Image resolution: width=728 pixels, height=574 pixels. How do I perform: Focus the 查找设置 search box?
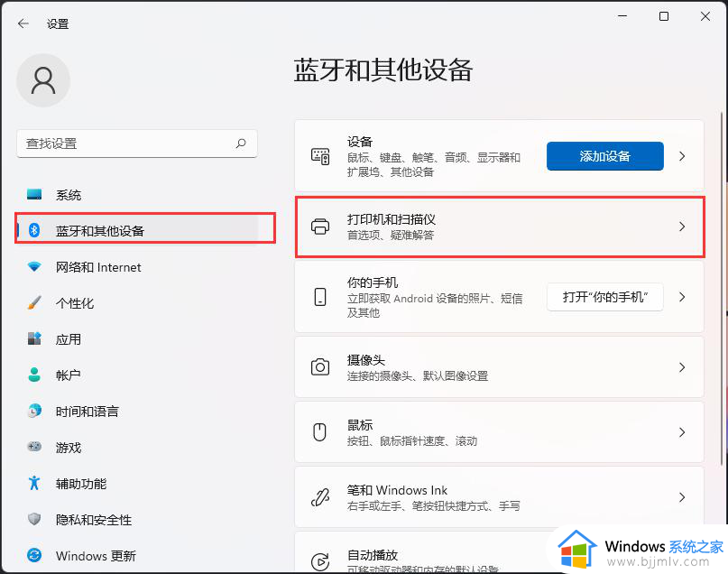coord(137,143)
